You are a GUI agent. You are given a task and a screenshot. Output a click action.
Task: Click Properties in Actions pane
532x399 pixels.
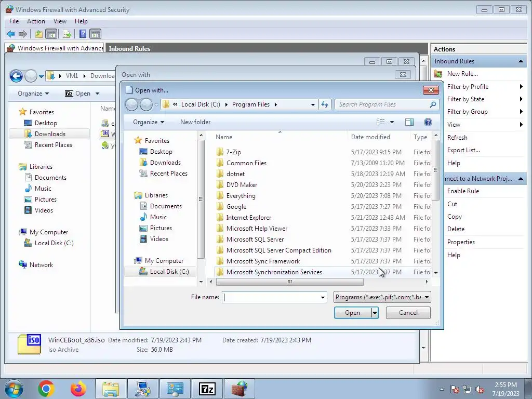click(461, 242)
